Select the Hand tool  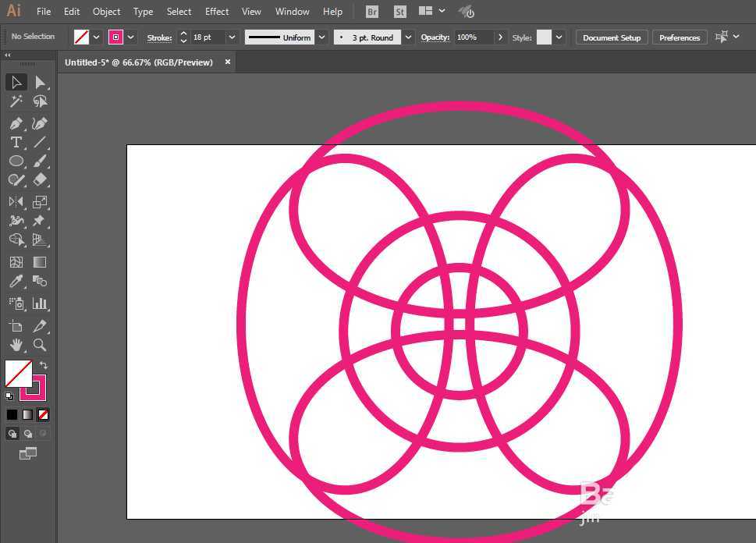point(16,345)
